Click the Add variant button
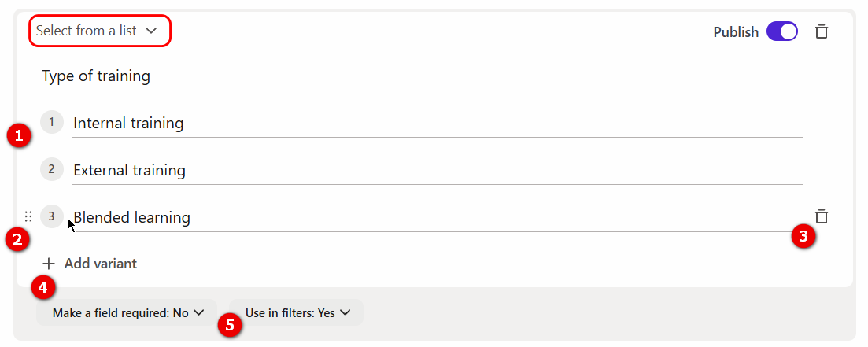Viewport: 868px width, 347px height. (x=100, y=264)
